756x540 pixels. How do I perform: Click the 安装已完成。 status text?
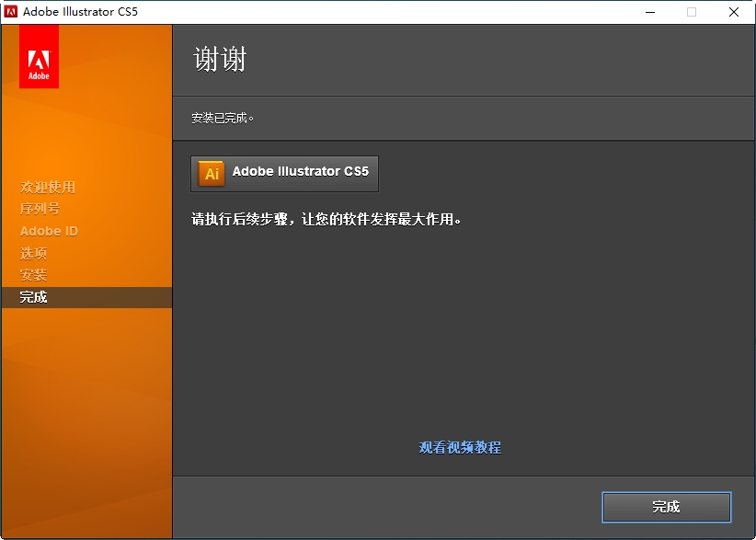point(223,118)
